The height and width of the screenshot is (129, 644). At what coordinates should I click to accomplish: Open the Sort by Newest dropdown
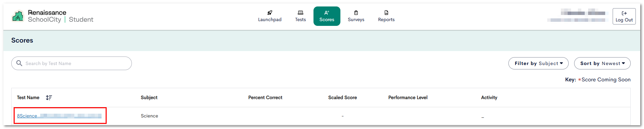pyautogui.click(x=602, y=63)
